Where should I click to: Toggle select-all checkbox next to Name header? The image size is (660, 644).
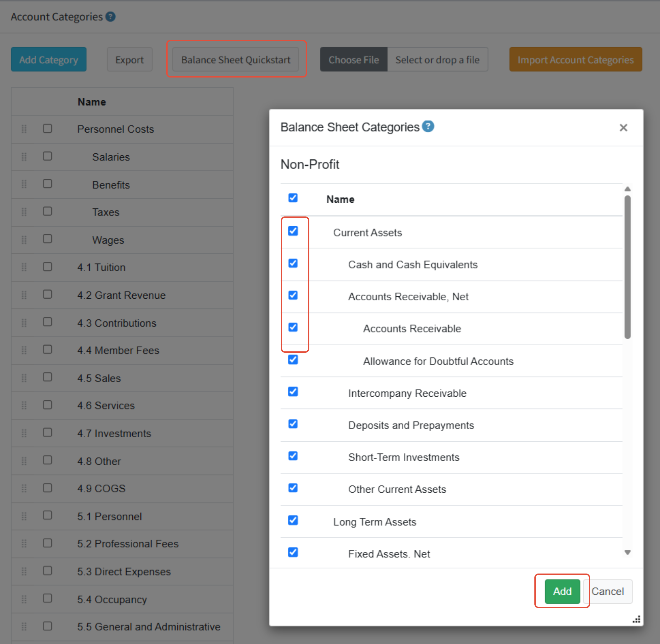click(293, 198)
